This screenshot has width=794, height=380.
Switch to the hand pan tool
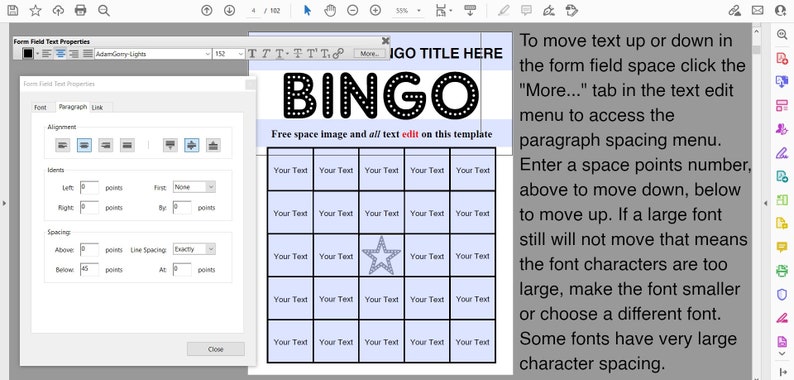[x=330, y=10]
